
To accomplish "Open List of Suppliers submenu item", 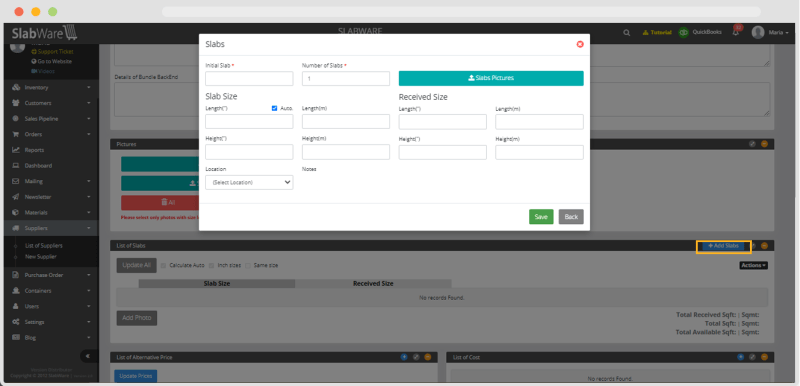I will click(x=43, y=246).
